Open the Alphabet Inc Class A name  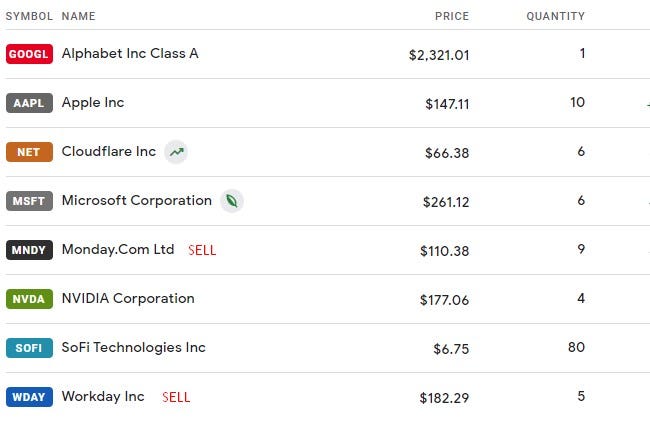coord(130,53)
